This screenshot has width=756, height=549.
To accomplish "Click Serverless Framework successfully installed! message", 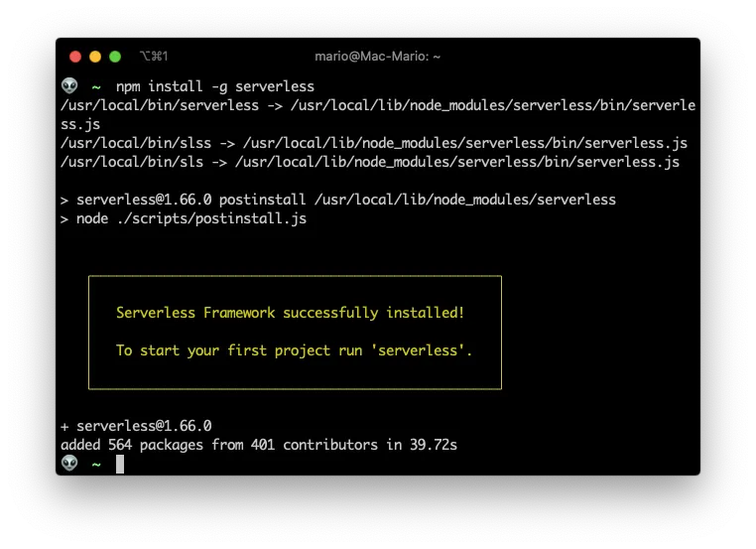I will 290,313.
